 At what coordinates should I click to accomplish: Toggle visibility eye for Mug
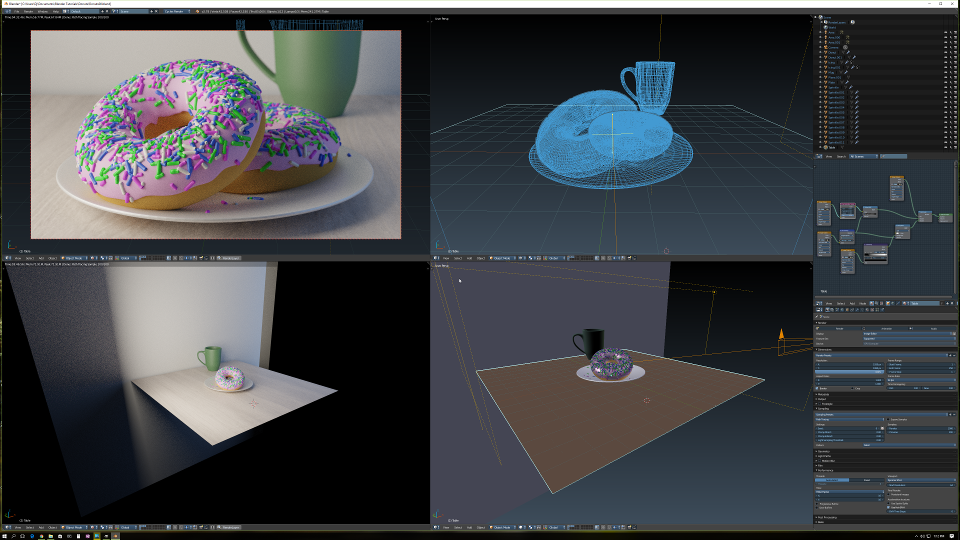pyautogui.click(x=945, y=72)
